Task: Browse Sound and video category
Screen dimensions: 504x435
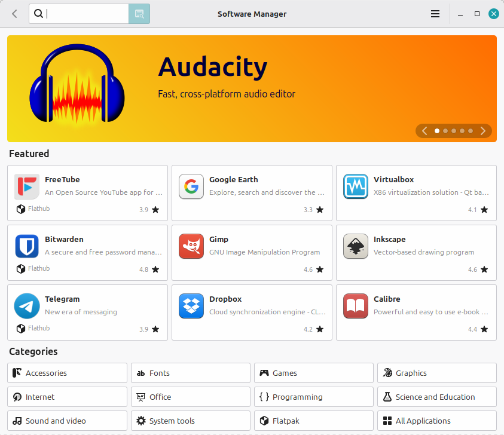Action: pyautogui.click(x=67, y=421)
